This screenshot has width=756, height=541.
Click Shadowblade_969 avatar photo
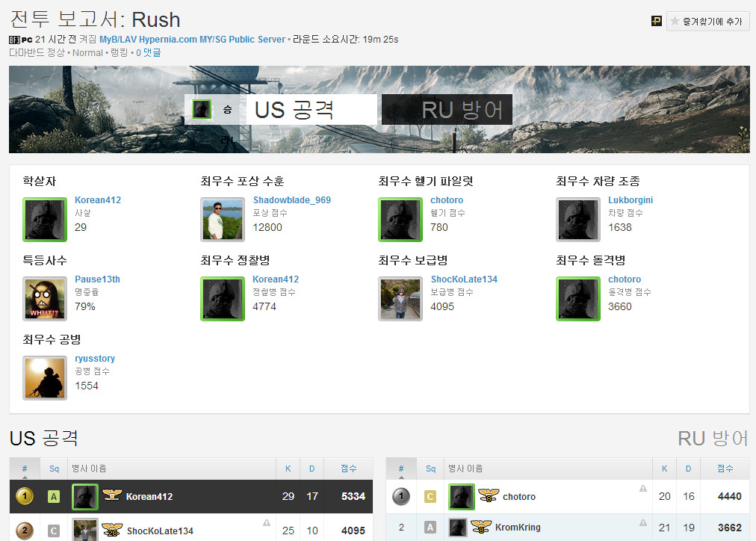(x=223, y=220)
